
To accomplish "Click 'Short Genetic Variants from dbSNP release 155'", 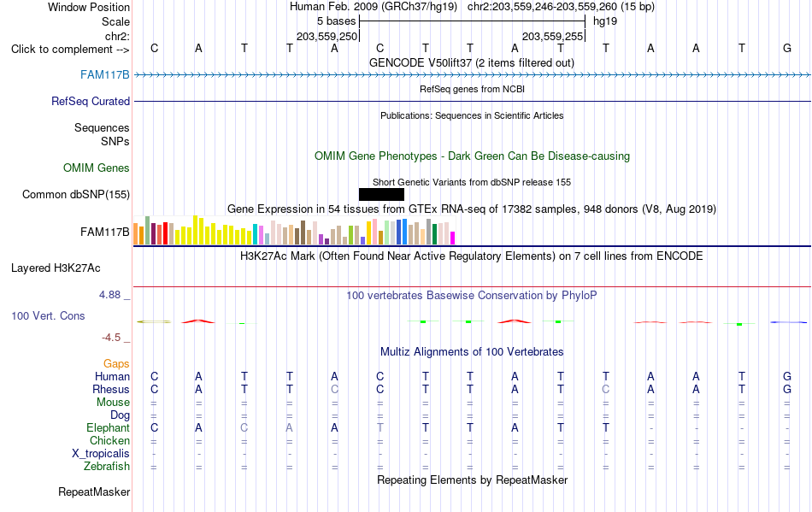I will 472,182.
